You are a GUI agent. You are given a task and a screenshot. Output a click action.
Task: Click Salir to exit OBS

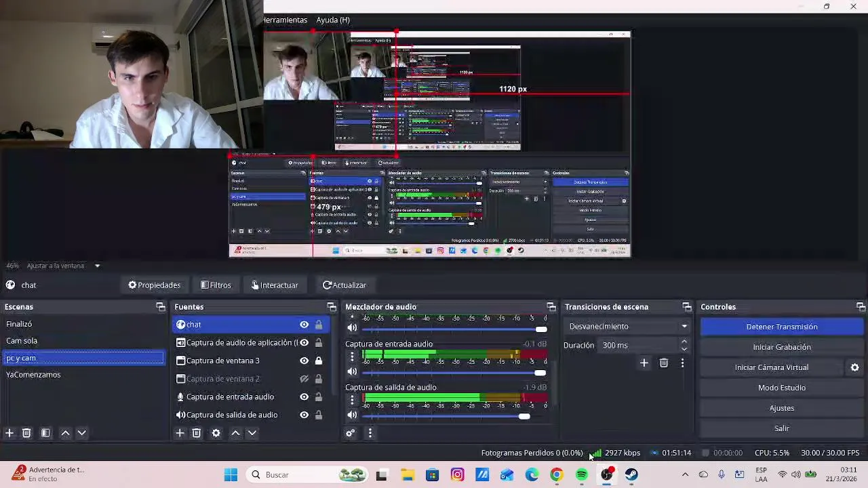coord(782,428)
